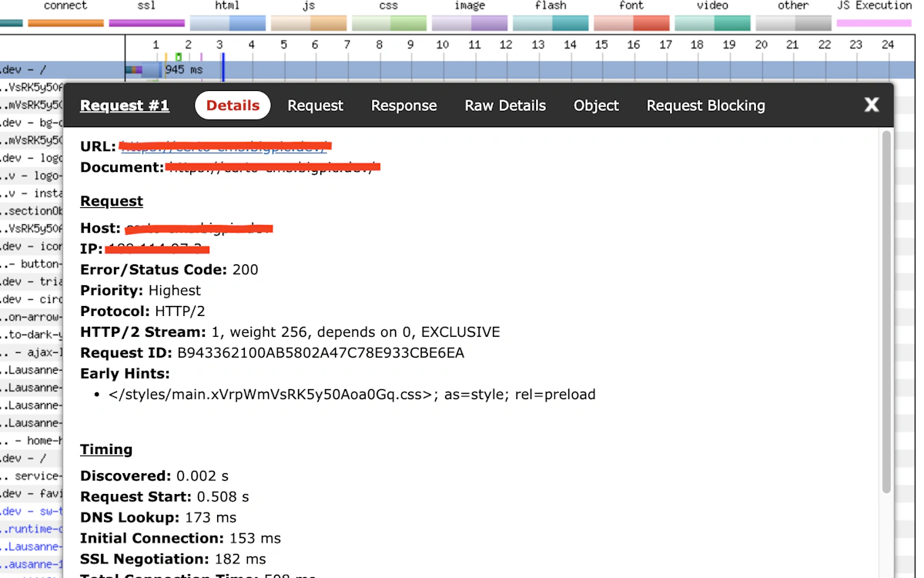Click the JS Execution legend bar
924x578 pixels.
(x=874, y=23)
